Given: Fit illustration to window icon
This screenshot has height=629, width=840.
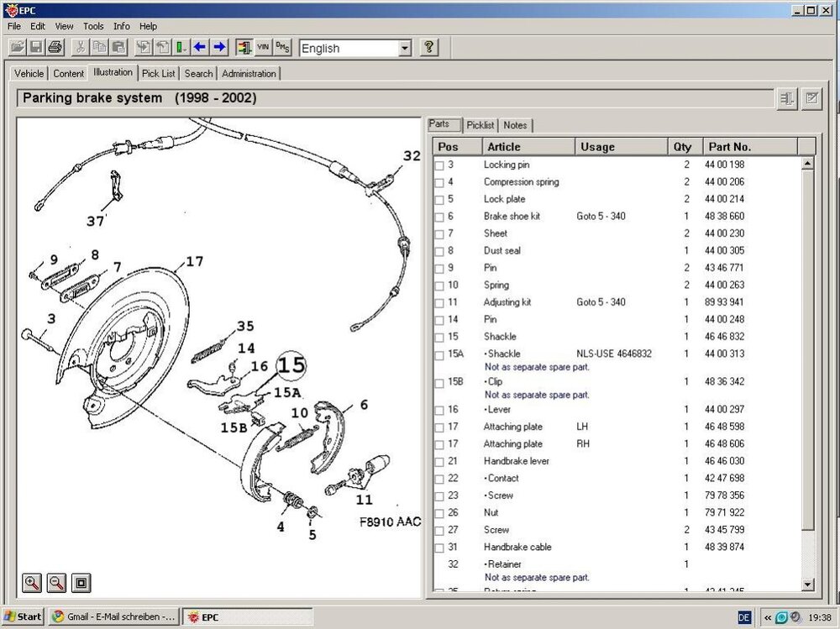Looking at the screenshot, I should pos(81,582).
